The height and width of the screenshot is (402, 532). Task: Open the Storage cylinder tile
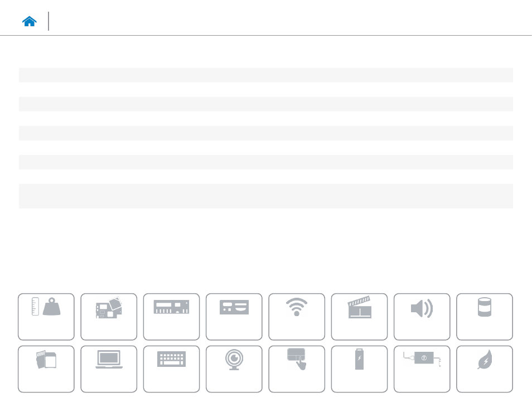tap(485, 317)
